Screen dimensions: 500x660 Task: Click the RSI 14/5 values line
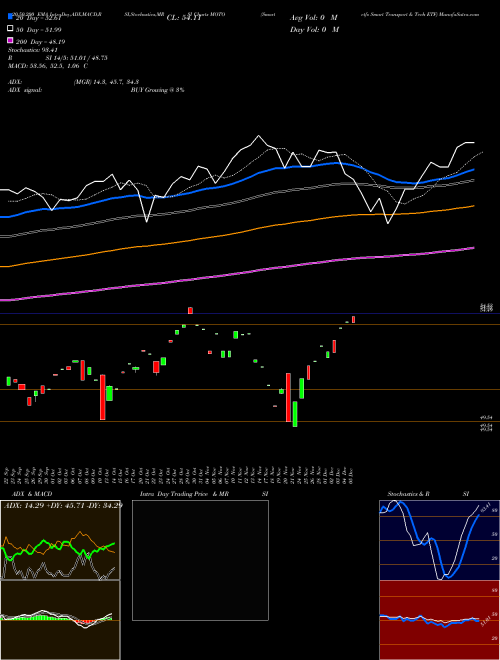click(x=57, y=58)
